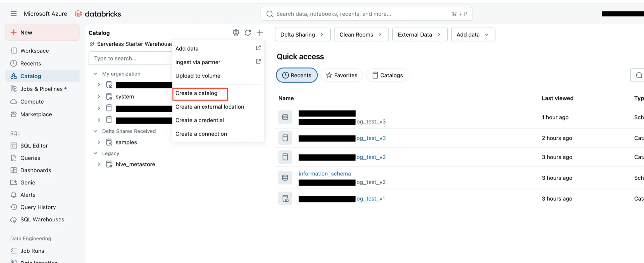
Task: Click the Marketplace icon
Action: [x=13, y=114]
